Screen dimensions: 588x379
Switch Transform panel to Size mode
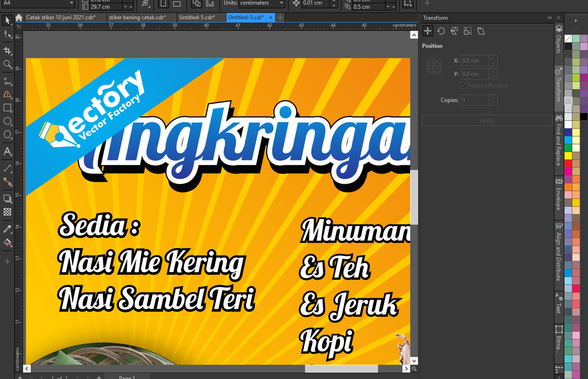[468, 31]
